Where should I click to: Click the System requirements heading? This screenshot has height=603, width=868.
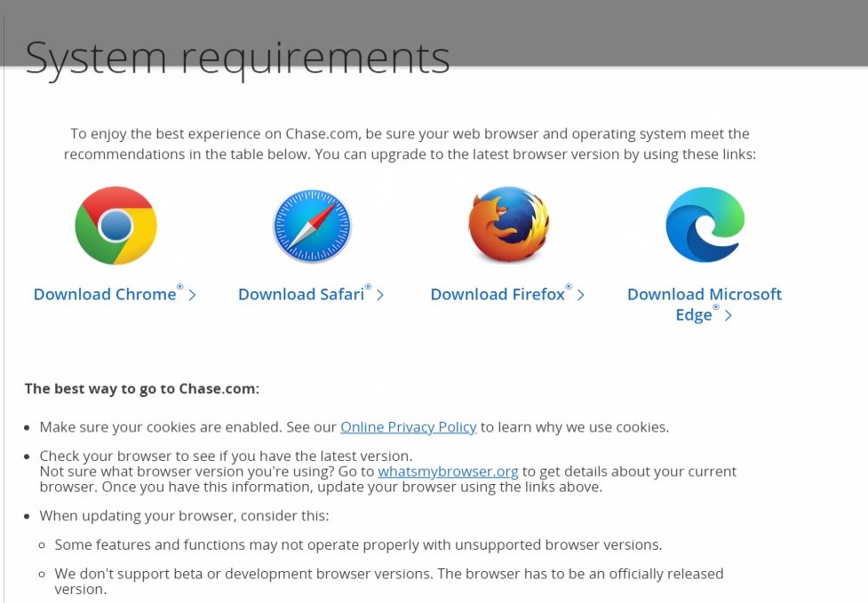[237, 57]
